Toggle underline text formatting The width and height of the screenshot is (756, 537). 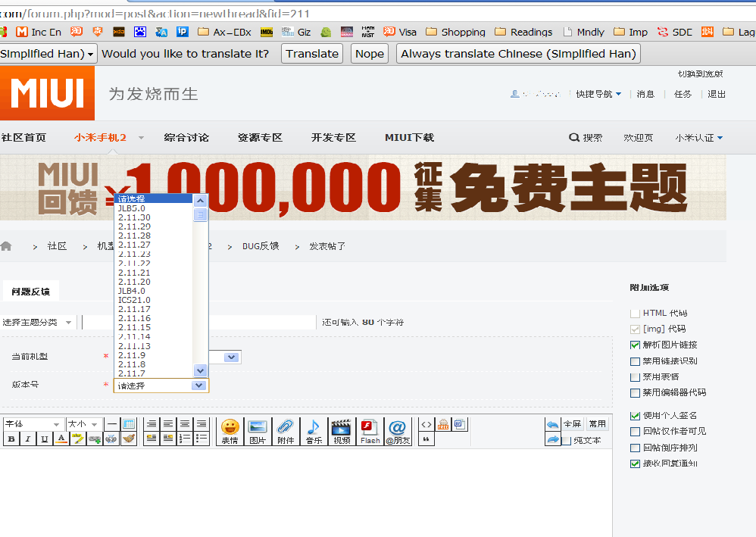pyautogui.click(x=45, y=439)
